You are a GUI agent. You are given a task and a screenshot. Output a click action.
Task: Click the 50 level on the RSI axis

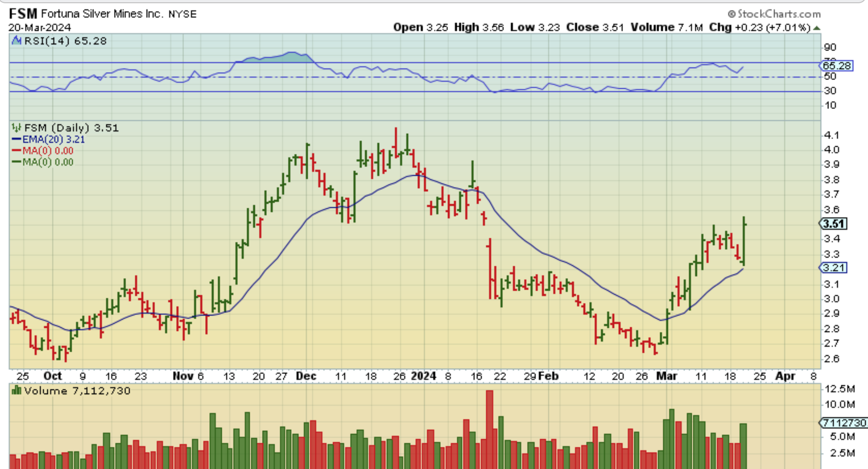tap(830, 76)
